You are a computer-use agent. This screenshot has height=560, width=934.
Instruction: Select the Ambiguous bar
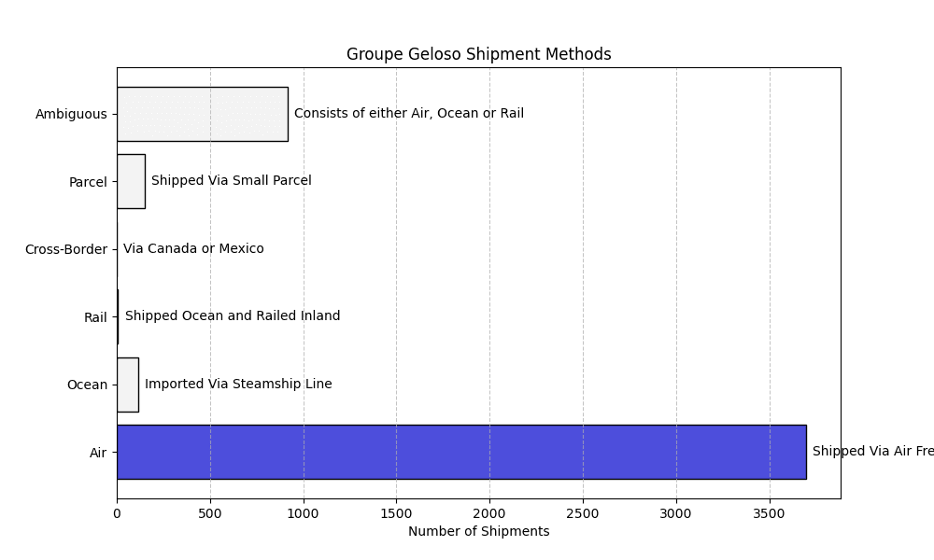pyautogui.click(x=203, y=114)
